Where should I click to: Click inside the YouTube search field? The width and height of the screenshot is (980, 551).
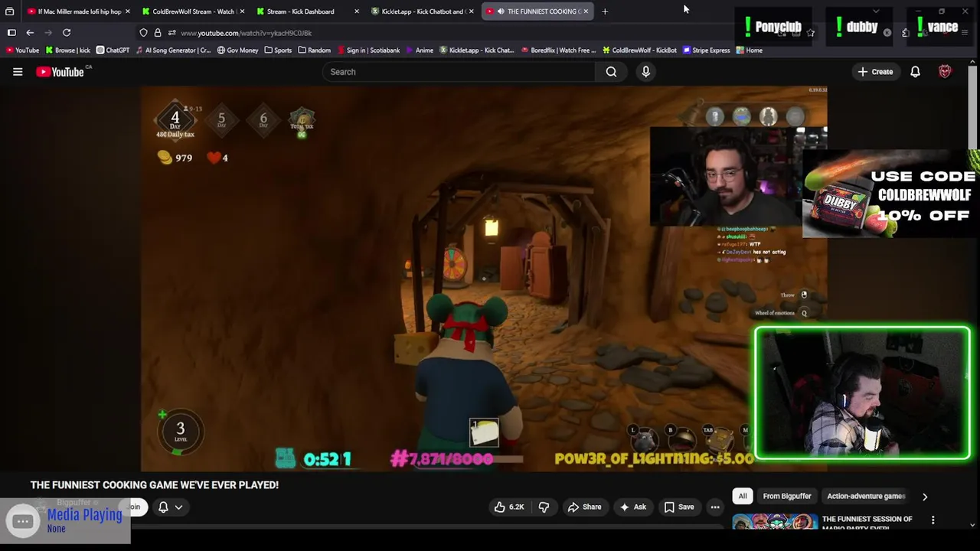(x=459, y=72)
